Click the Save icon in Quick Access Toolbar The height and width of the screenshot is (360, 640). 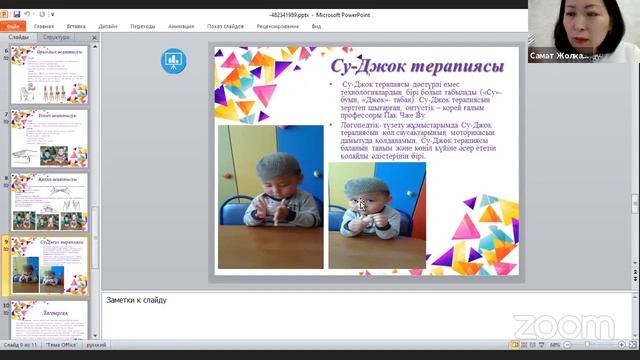[16, 14]
